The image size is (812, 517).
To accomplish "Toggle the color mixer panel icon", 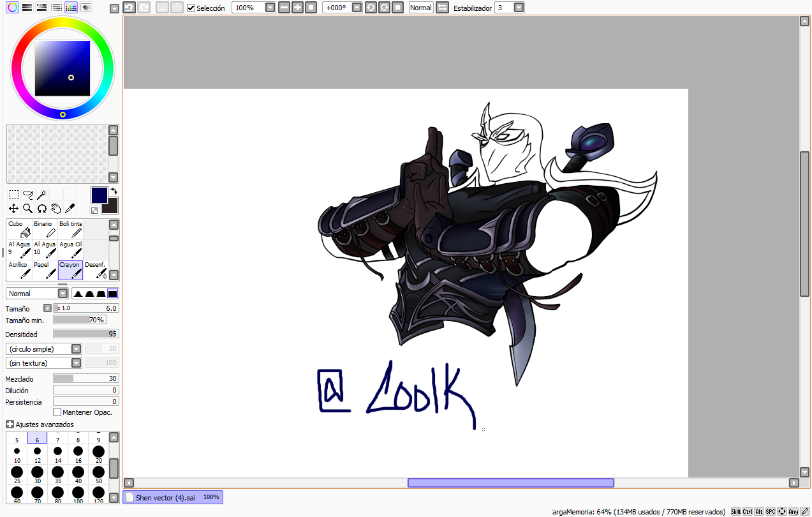I will coord(56,8).
